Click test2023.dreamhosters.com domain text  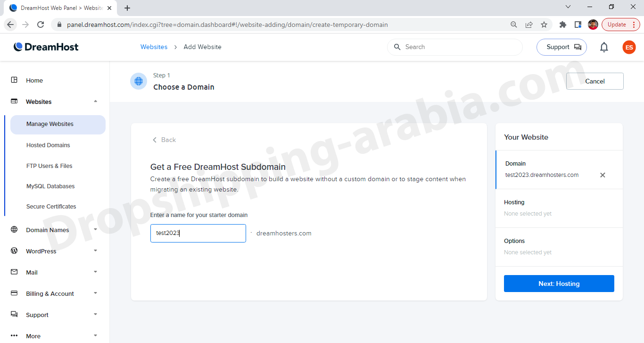click(542, 175)
